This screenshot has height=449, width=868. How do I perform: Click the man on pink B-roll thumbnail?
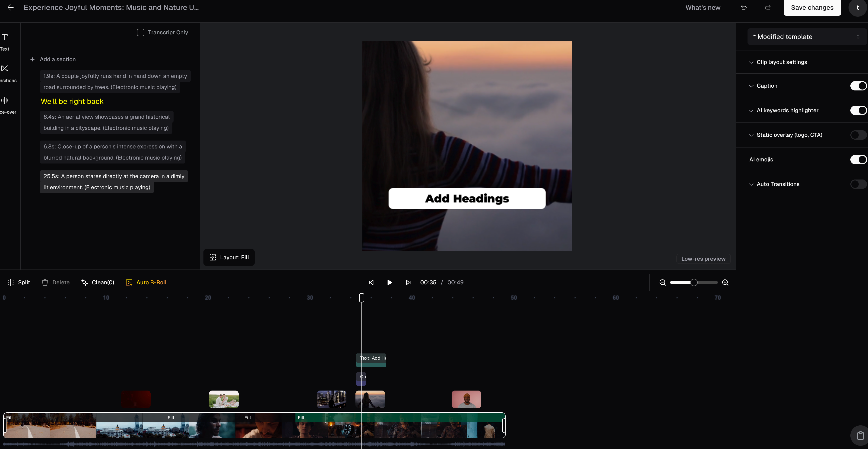(x=466, y=399)
